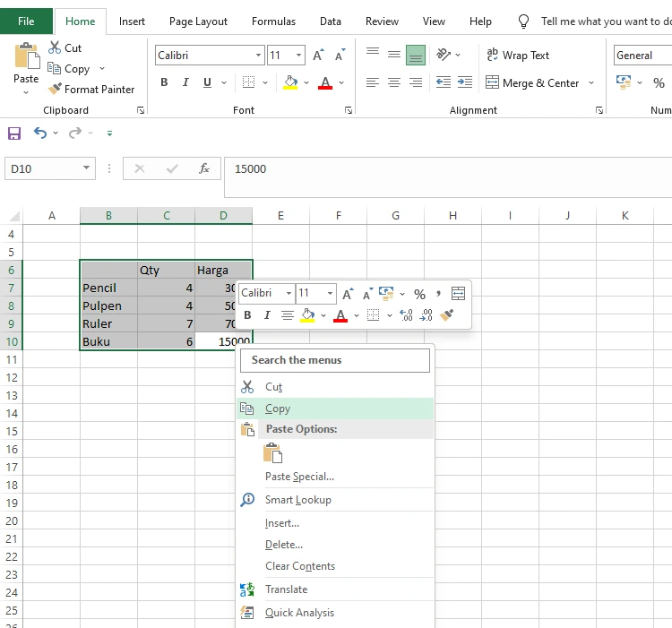Select Middle Align in ribbon
672x628 pixels.
point(394,55)
